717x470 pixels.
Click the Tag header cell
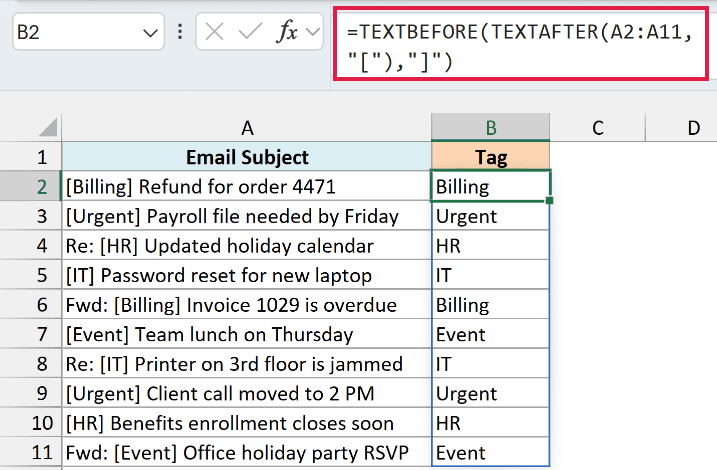click(x=491, y=157)
